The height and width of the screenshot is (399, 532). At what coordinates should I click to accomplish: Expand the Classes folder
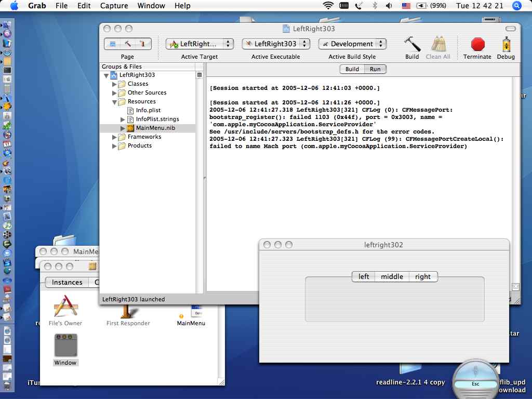pos(114,84)
